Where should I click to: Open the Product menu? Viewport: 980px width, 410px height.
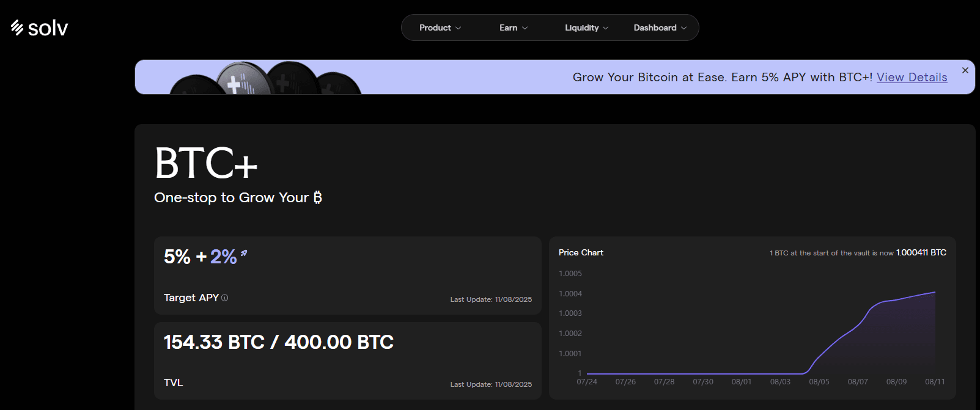pyautogui.click(x=440, y=27)
